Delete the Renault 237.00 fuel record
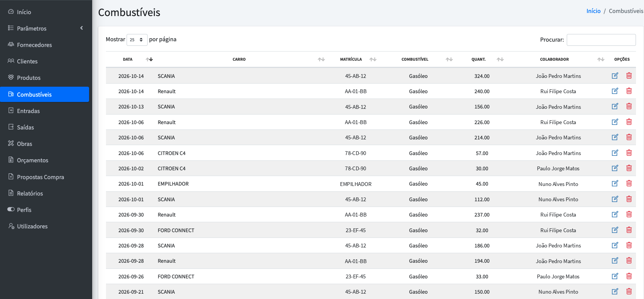 (x=629, y=214)
